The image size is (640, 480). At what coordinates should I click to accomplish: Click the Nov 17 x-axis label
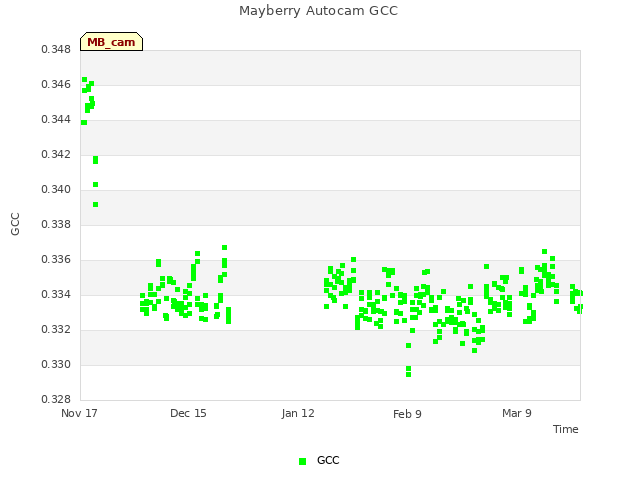click(79, 413)
